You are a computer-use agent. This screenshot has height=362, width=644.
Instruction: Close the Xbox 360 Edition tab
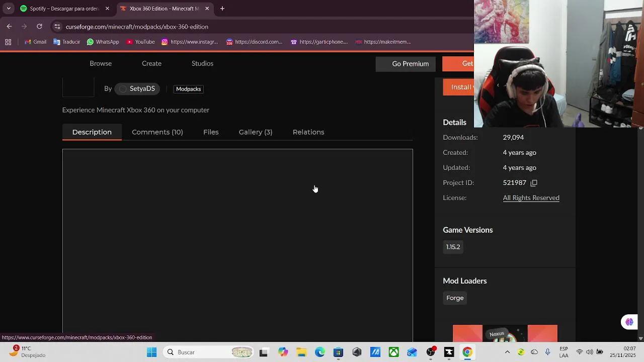click(207, 9)
